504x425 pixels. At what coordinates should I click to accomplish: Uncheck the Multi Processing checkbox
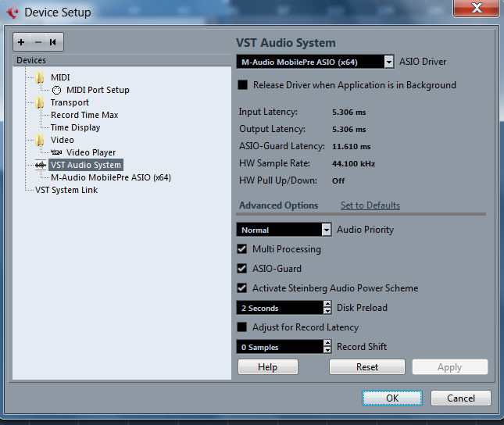pyautogui.click(x=242, y=249)
